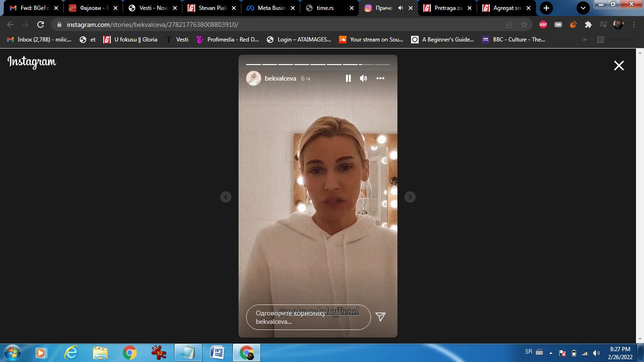Viewport: 644px width, 362px height.
Task: Expand the hidden bookmarks chevron
Action: click(x=585, y=40)
